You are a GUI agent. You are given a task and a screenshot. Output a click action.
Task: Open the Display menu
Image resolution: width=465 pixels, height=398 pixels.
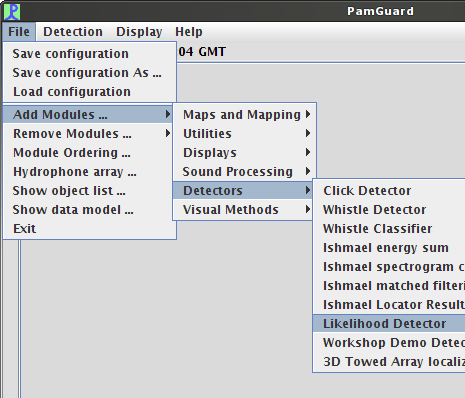click(139, 32)
